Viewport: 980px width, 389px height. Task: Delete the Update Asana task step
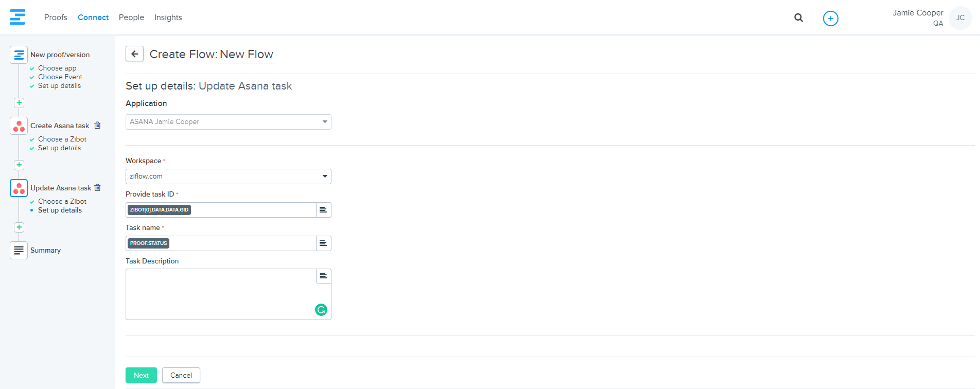[x=97, y=188]
